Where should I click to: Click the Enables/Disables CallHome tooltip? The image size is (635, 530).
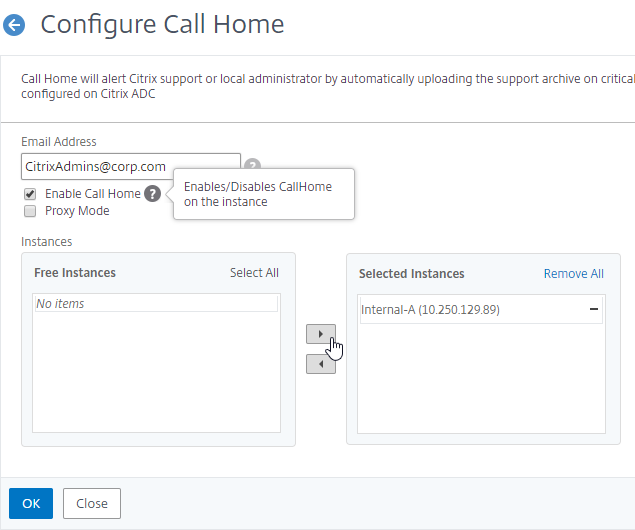pyautogui.click(x=264, y=194)
